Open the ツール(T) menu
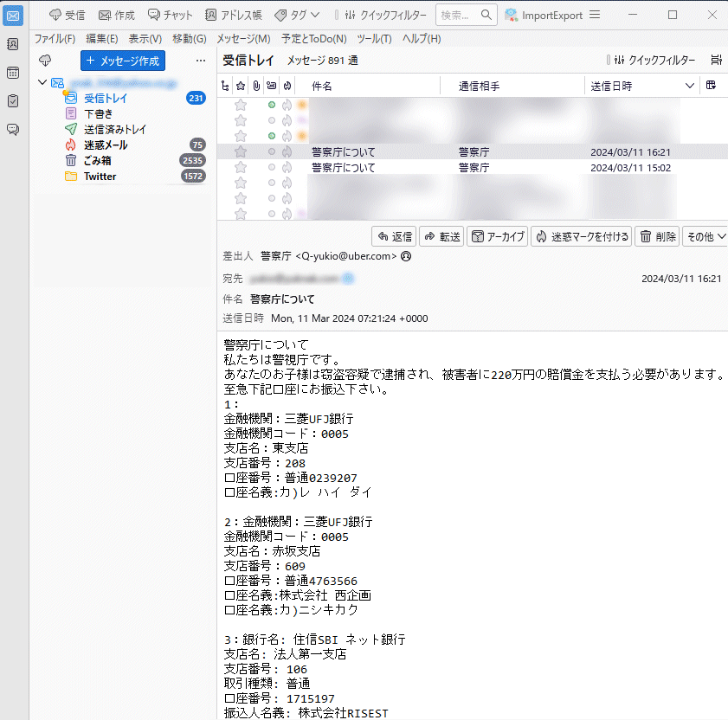 point(374,39)
